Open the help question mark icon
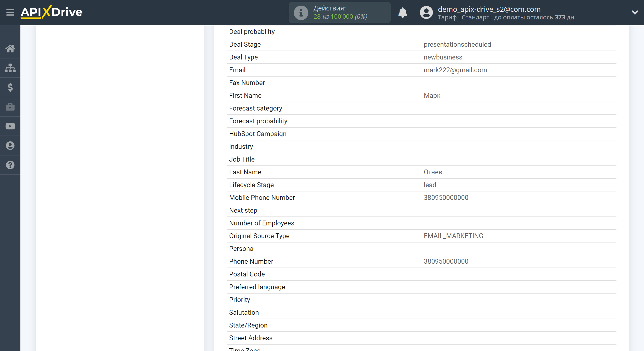The height and width of the screenshot is (351, 644). point(10,165)
